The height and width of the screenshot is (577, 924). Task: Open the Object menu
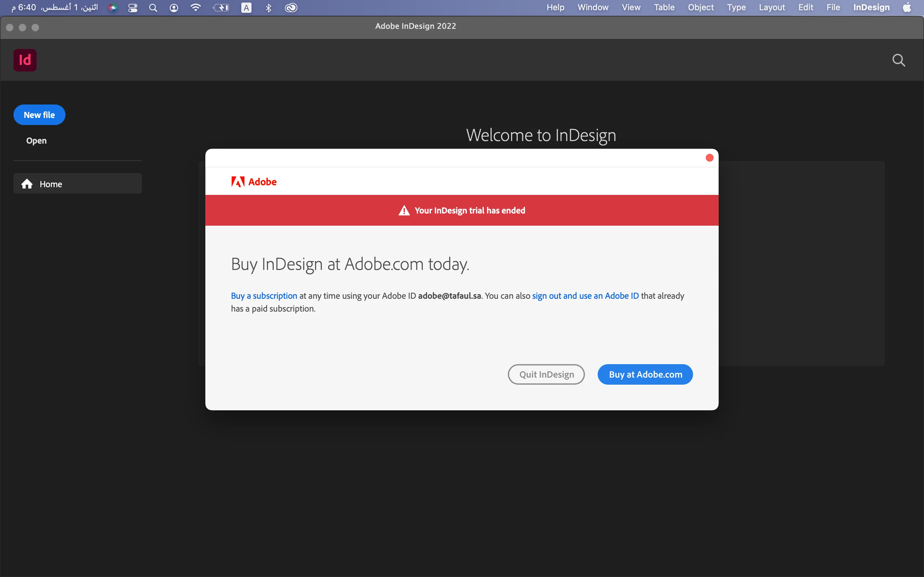coord(700,8)
